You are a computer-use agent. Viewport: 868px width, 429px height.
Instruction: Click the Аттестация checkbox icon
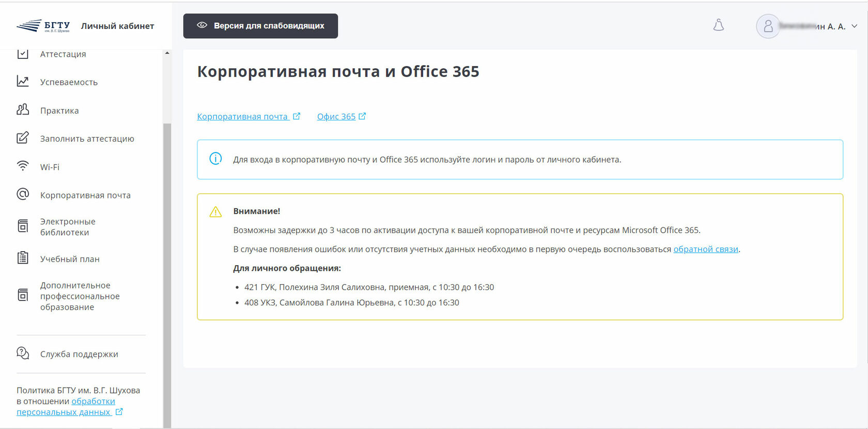(23, 54)
